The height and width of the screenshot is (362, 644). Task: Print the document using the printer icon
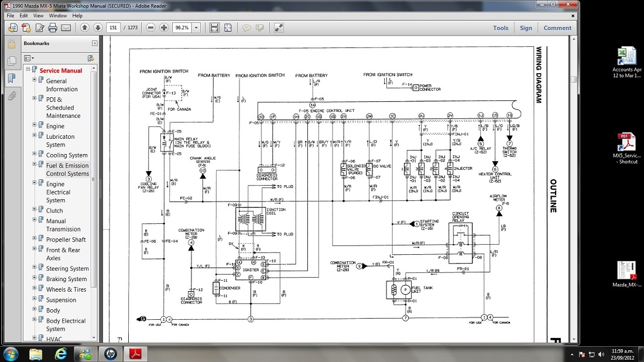pos(53,28)
